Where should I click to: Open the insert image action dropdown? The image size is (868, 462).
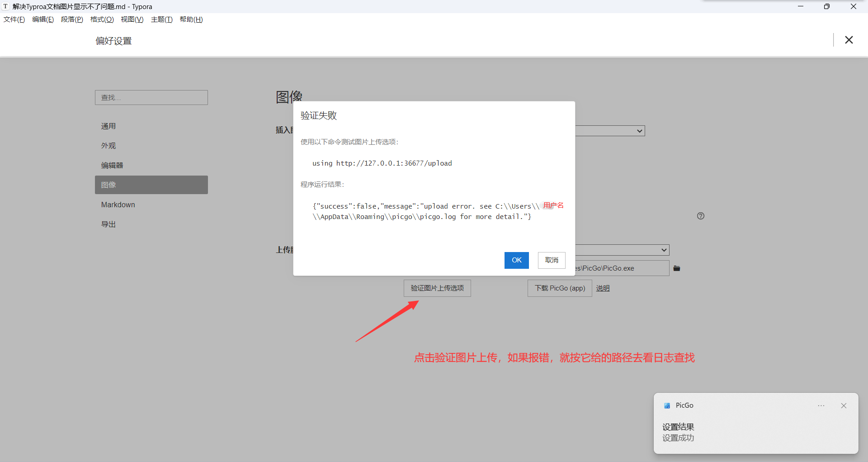(x=610, y=131)
